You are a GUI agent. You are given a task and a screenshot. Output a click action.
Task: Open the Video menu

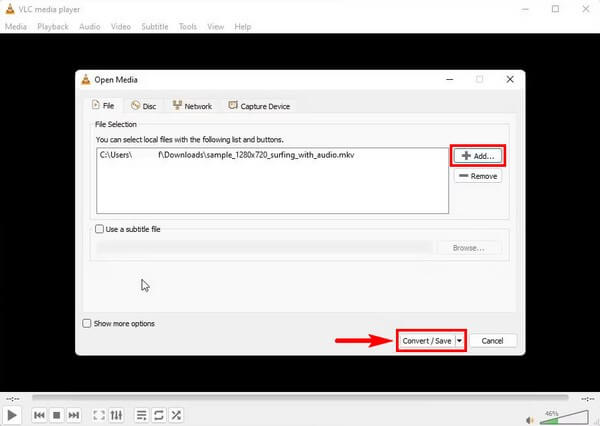click(x=121, y=26)
